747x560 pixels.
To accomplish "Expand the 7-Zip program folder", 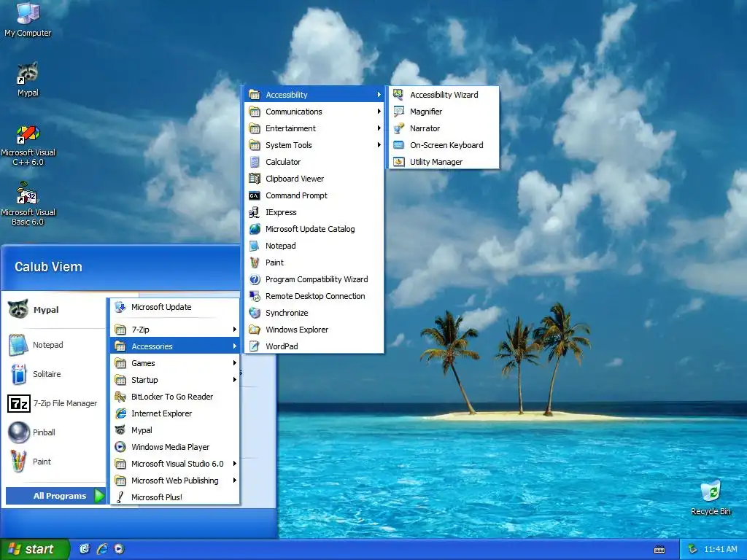I will click(x=175, y=330).
